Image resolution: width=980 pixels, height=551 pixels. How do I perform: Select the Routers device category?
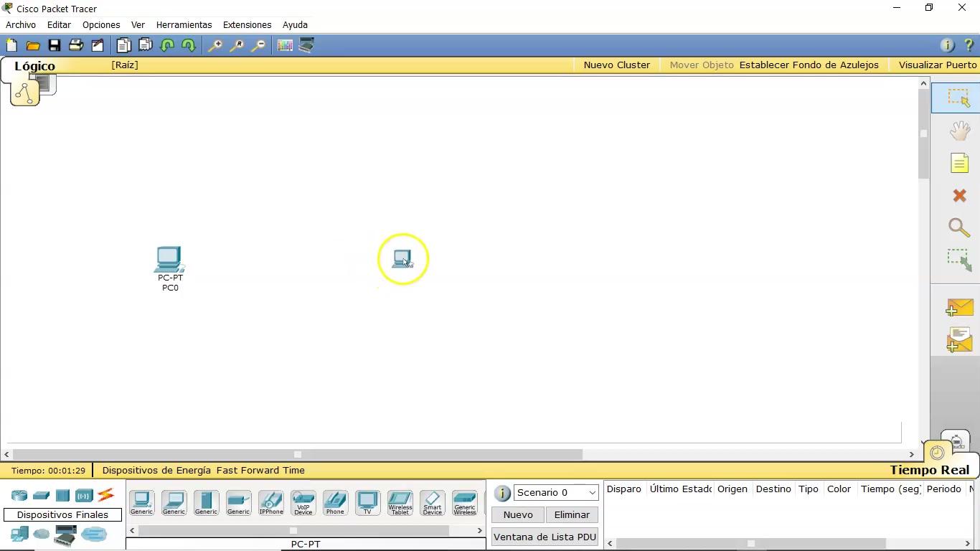[x=19, y=495]
